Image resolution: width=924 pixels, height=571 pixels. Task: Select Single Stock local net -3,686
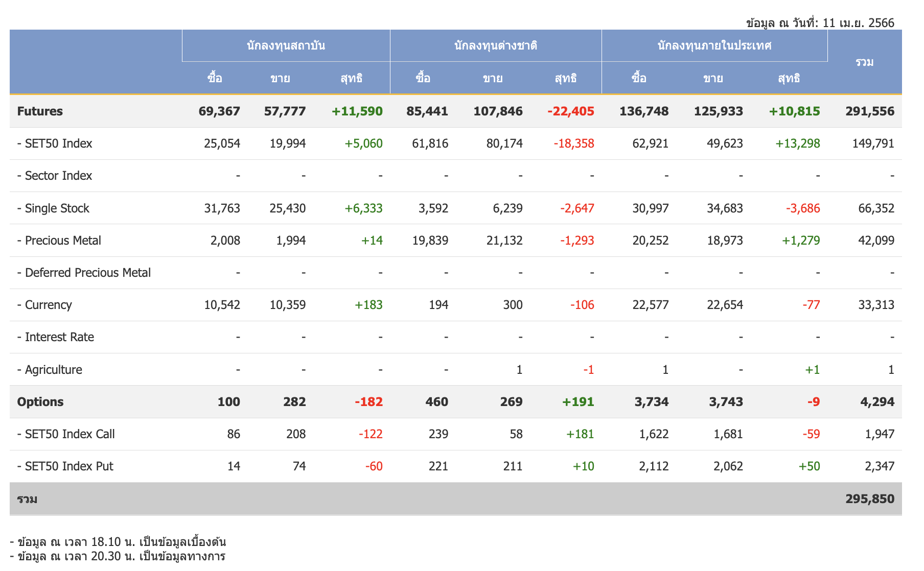pos(803,208)
